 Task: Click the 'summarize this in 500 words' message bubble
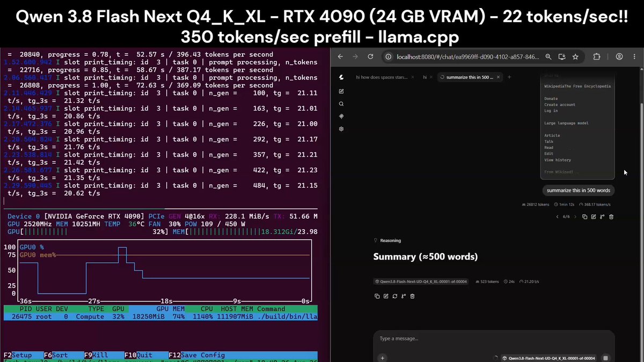[x=579, y=190]
